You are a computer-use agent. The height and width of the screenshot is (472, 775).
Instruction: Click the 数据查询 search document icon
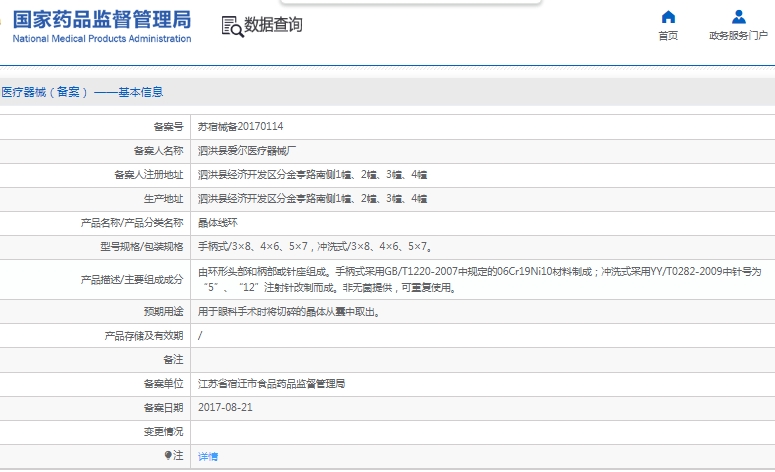[232, 26]
